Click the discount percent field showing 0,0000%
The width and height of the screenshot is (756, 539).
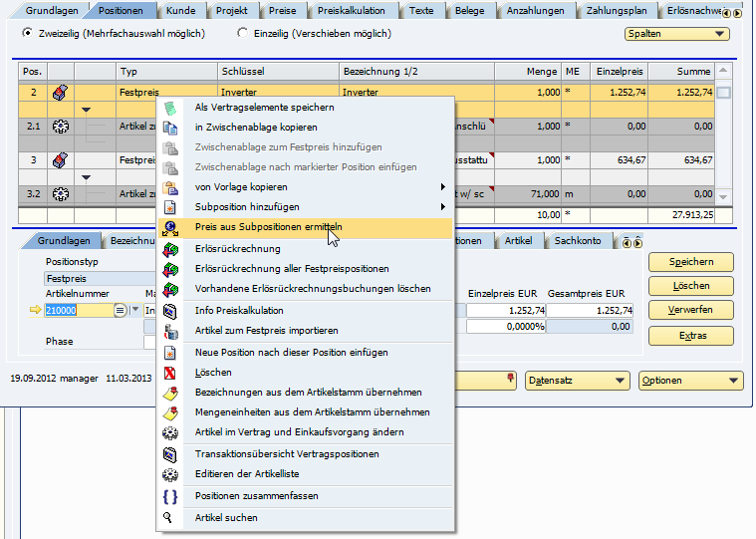506,327
